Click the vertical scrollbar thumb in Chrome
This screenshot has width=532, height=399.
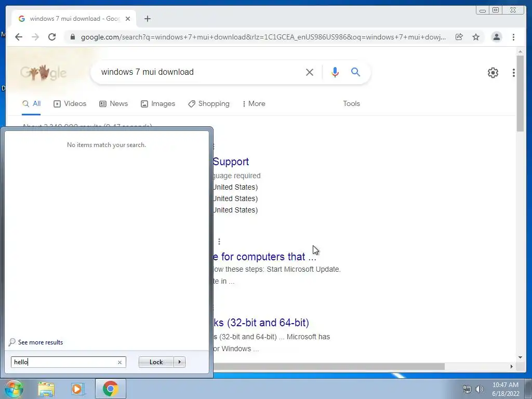point(521,94)
